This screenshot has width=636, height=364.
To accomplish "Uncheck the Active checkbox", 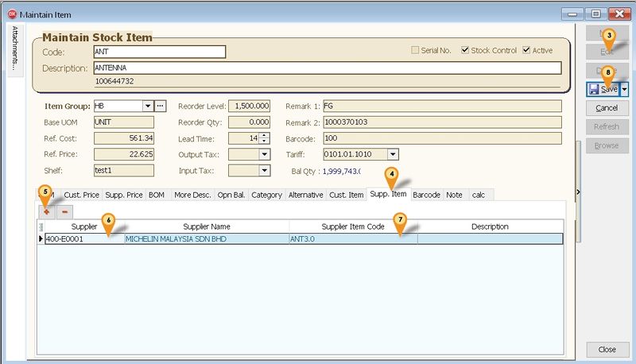I will coord(526,51).
